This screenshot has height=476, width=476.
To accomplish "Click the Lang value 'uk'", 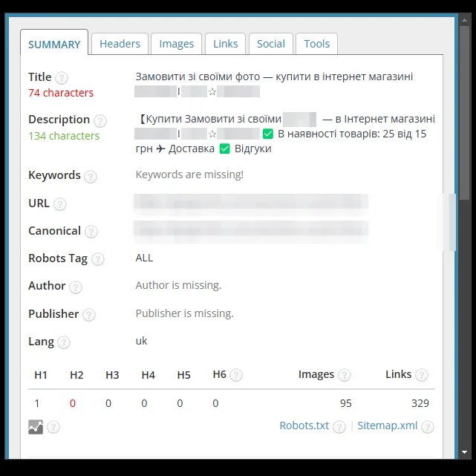I will pos(141,341).
